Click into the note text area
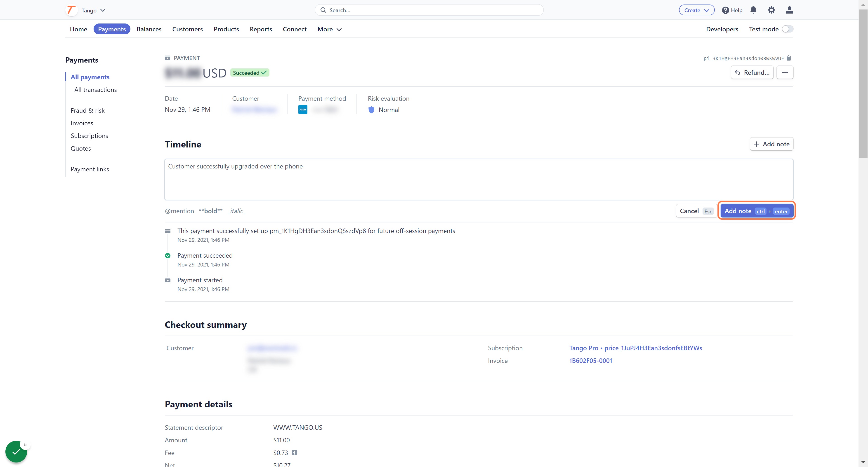 pyautogui.click(x=479, y=180)
